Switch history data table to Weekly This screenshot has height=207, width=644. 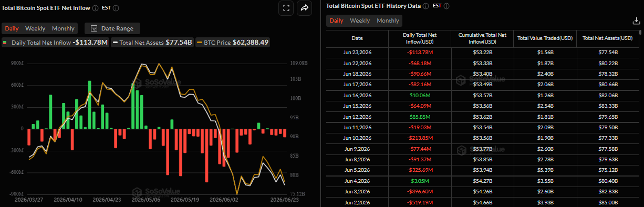tap(360, 20)
